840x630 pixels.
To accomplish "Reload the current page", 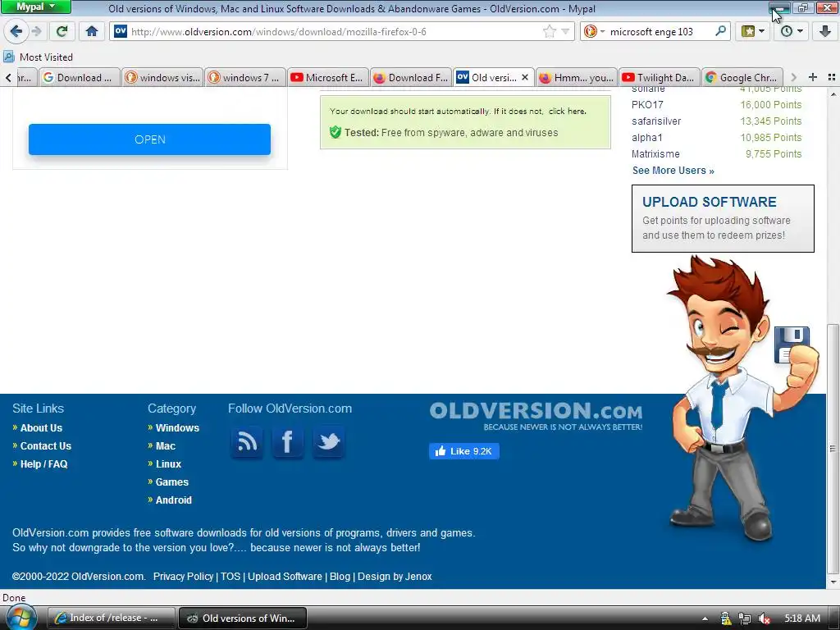I will pos(62,31).
